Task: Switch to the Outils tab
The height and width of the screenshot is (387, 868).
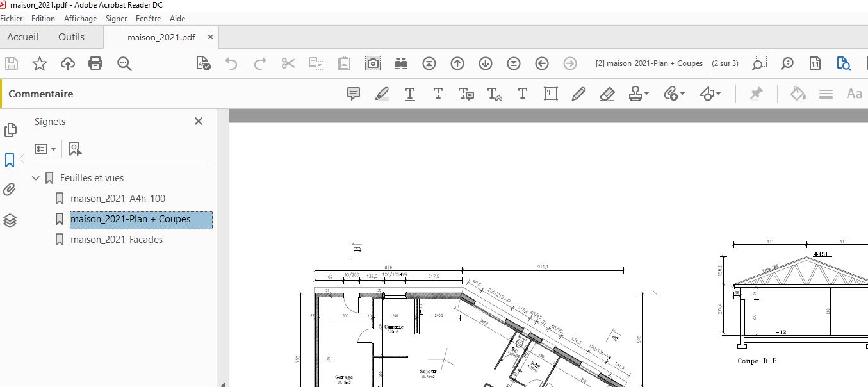Action: tap(71, 37)
